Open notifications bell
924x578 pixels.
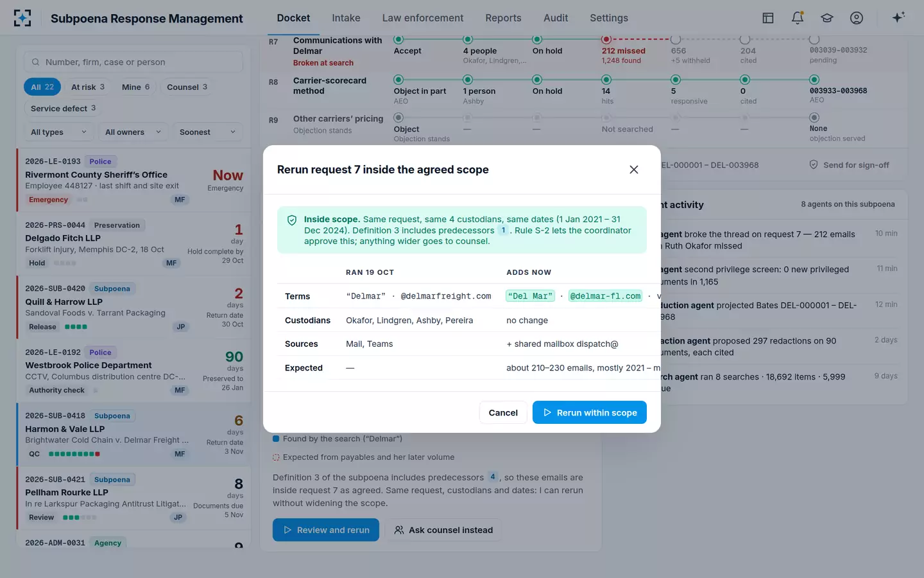point(798,18)
